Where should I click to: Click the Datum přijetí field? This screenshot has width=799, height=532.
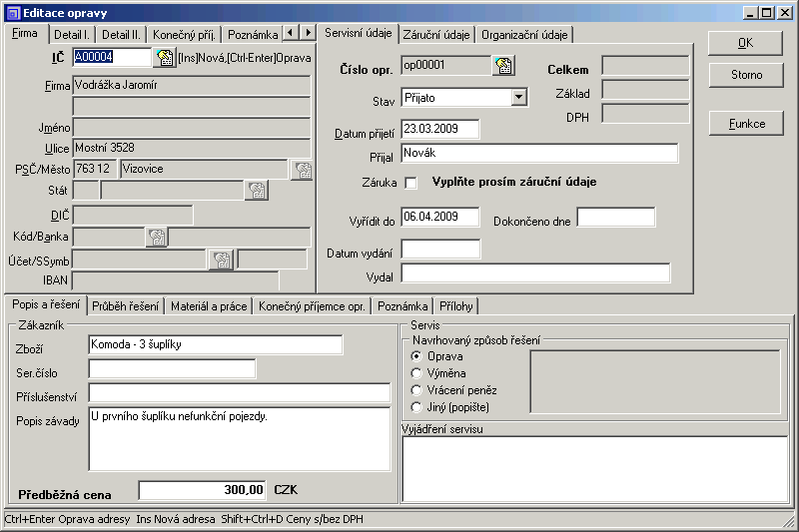(440, 129)
